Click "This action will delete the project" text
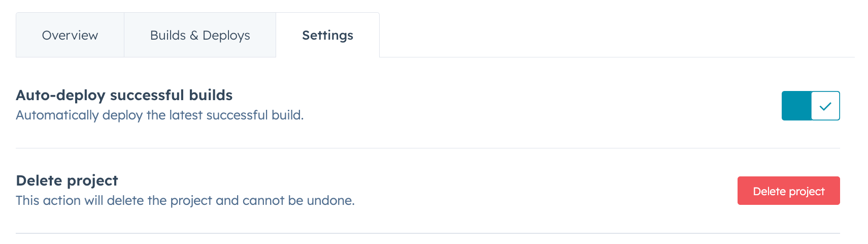 pyautogui.click(x=114, y=201)
